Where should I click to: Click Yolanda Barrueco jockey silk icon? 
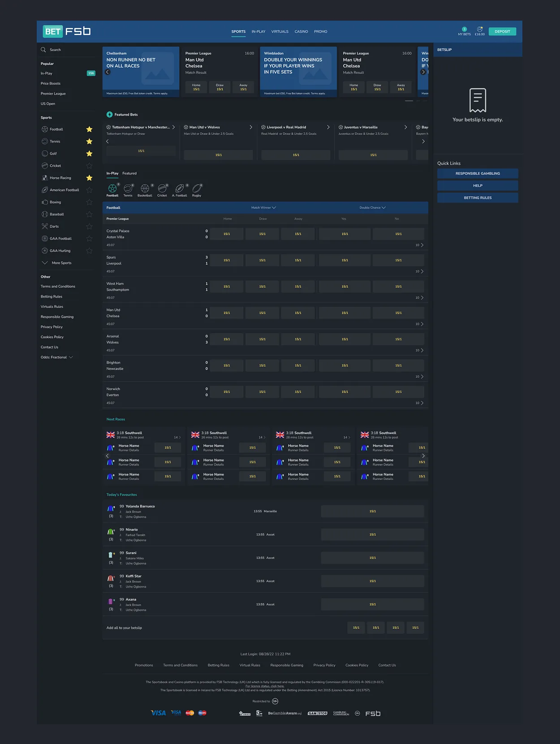[x=111, y=509]
